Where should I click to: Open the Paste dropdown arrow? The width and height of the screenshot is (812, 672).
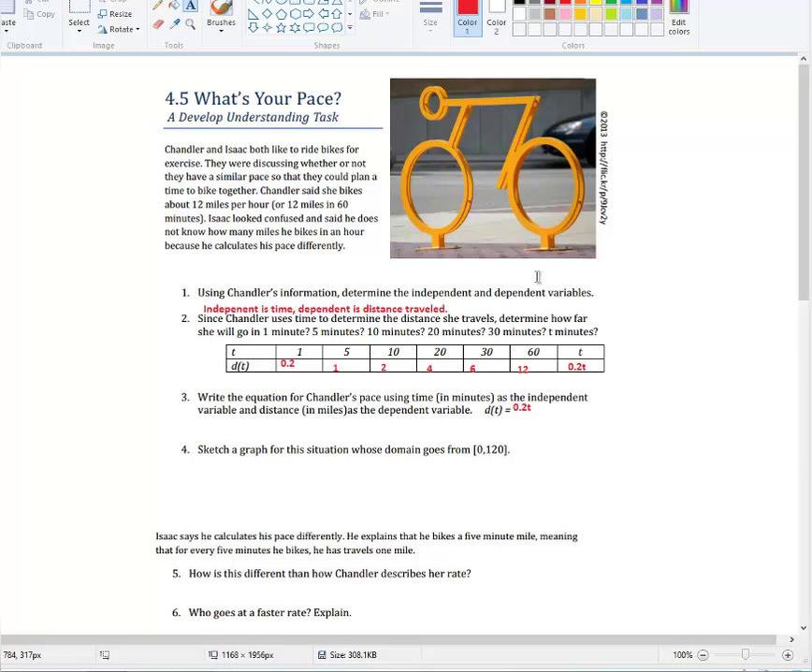[7, 31]
